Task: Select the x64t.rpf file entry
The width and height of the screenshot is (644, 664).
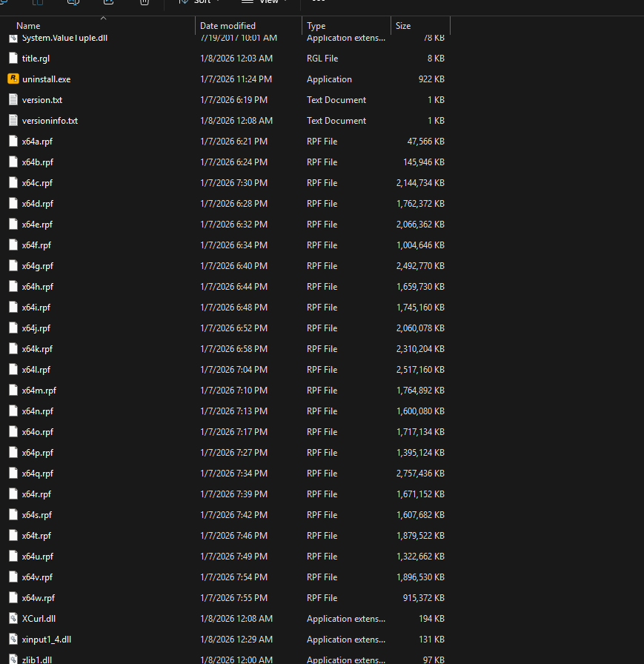Action: (x=36, y=536)
